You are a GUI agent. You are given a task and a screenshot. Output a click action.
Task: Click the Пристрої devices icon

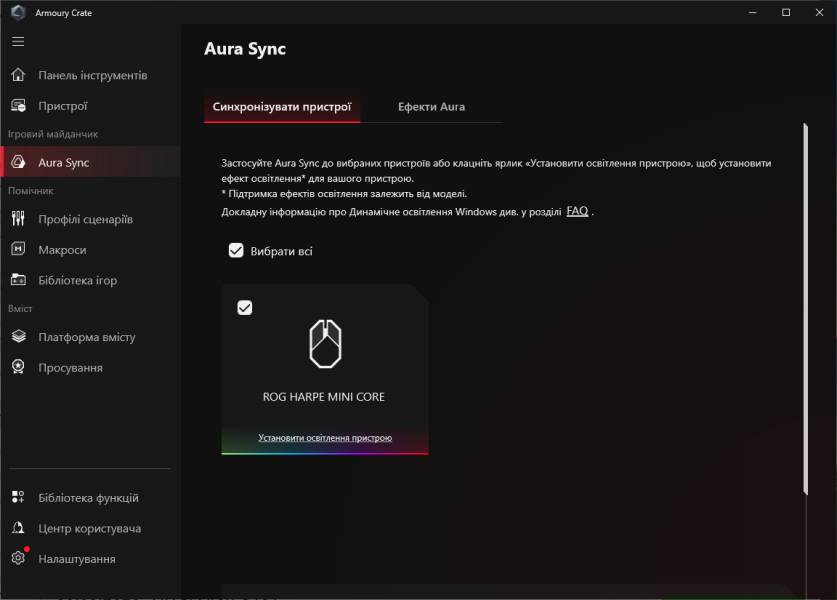(x=18, y=106)
